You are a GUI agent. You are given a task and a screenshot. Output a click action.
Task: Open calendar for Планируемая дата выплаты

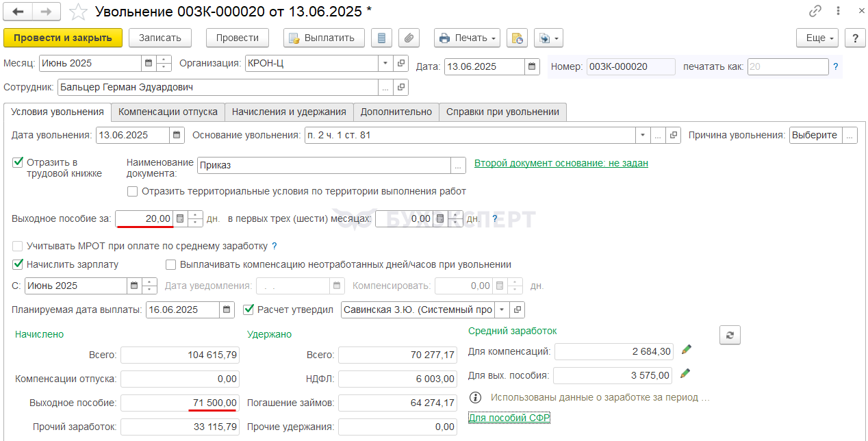[x=227, y=310]
